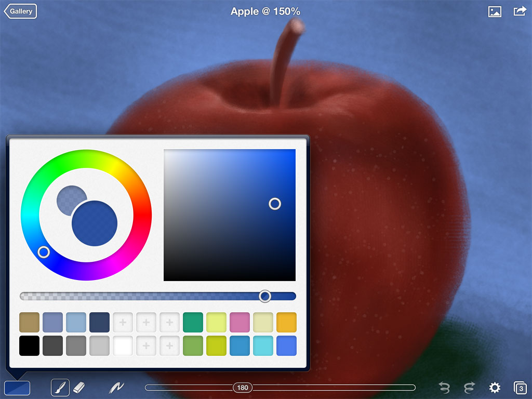Select the pink swatch
532x399 pixels.
240,322
